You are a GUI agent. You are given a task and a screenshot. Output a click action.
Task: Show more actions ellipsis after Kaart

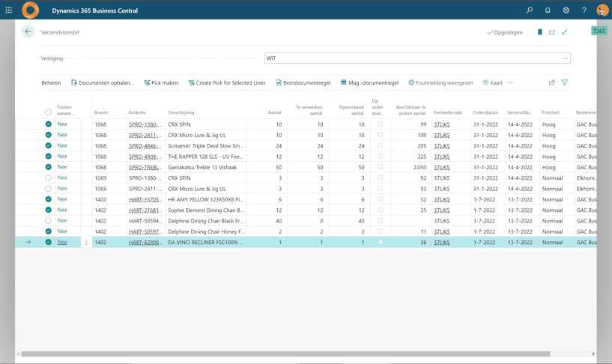(x=511, y=82)
